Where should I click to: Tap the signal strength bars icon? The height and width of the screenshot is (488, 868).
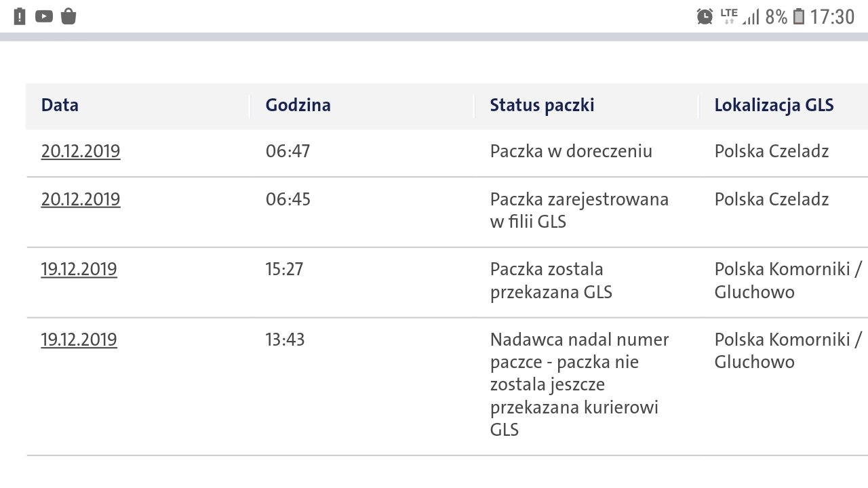click(751, 17)
